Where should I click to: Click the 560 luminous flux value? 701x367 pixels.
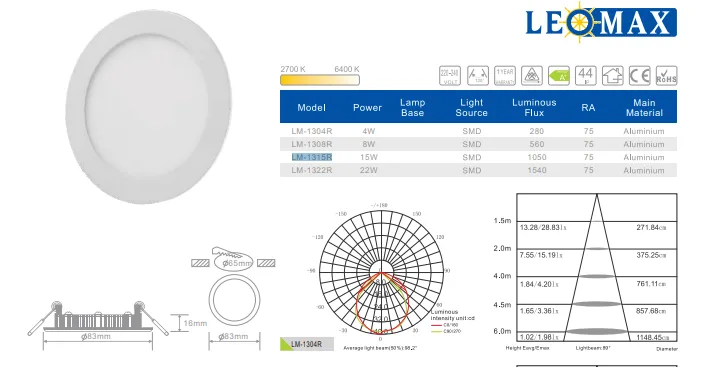536,144
